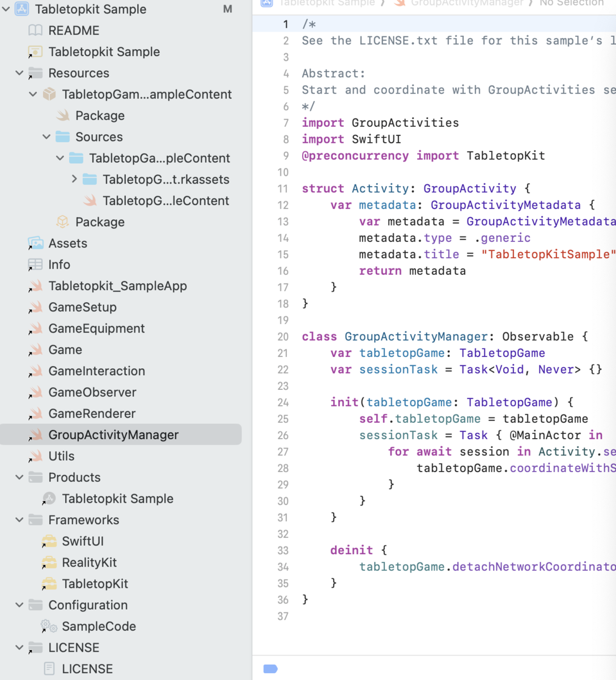Click the deinit keyword
Viewport: 616px width, 680px height.
click(351, 550)
